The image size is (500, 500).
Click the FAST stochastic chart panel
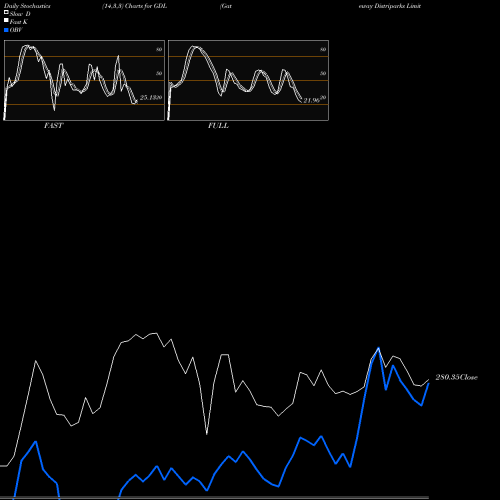84,80
